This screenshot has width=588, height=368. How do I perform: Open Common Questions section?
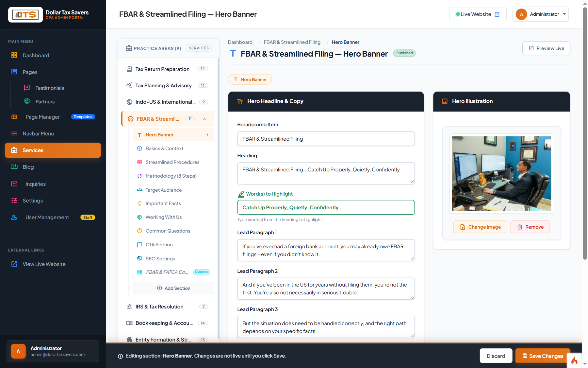tap(173, 231)
